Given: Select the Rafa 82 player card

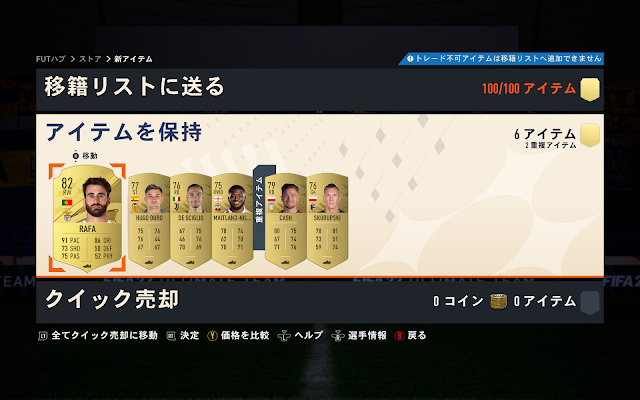Looking at the screenshot, I should point(87,218).
